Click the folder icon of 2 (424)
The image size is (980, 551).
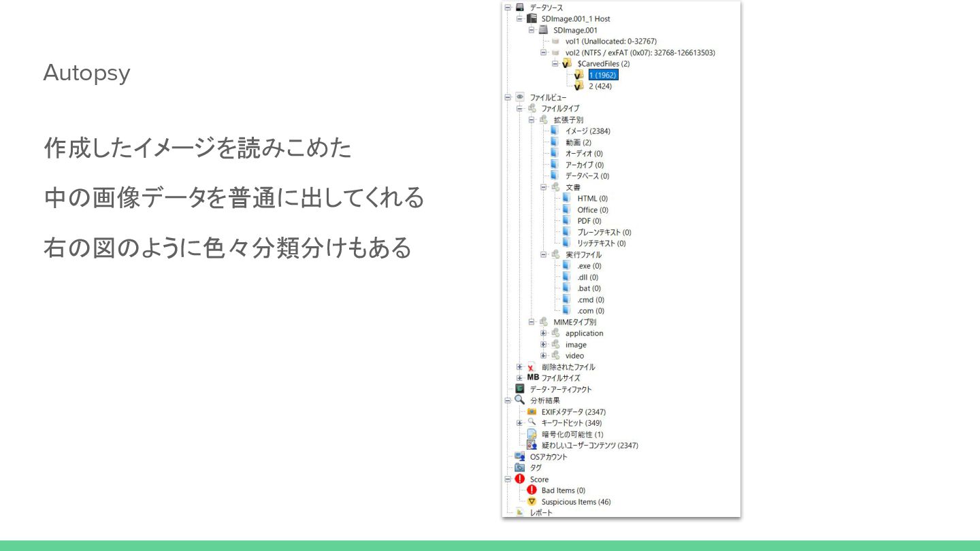tap(578, 86)
